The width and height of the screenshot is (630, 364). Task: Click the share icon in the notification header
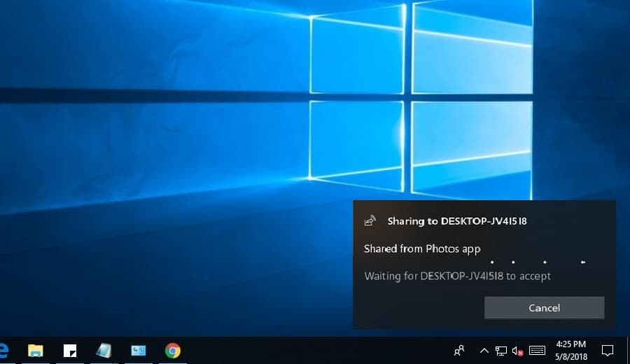pos(370,220)
